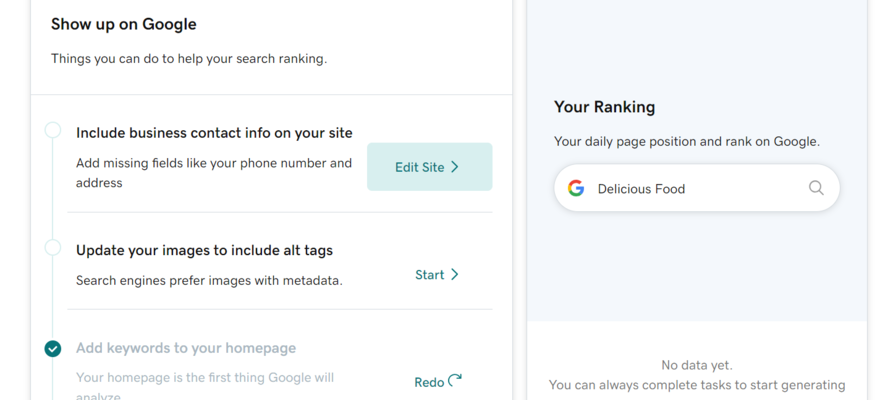The width and height of the screenshot is (880, 400).
Task: Click the magnifying glass search icon
Action: [x=816, y=188]
